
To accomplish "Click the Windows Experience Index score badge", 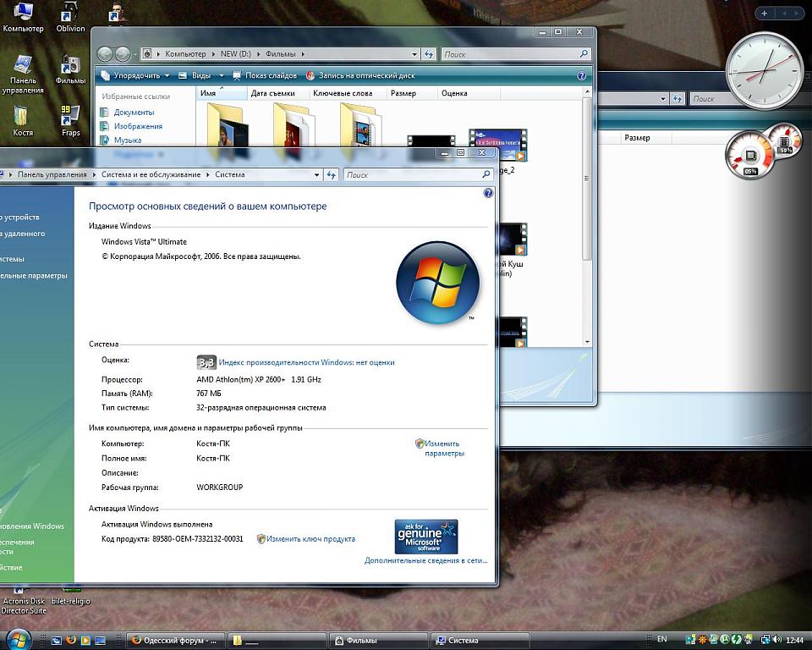I will tap(206, 362).
